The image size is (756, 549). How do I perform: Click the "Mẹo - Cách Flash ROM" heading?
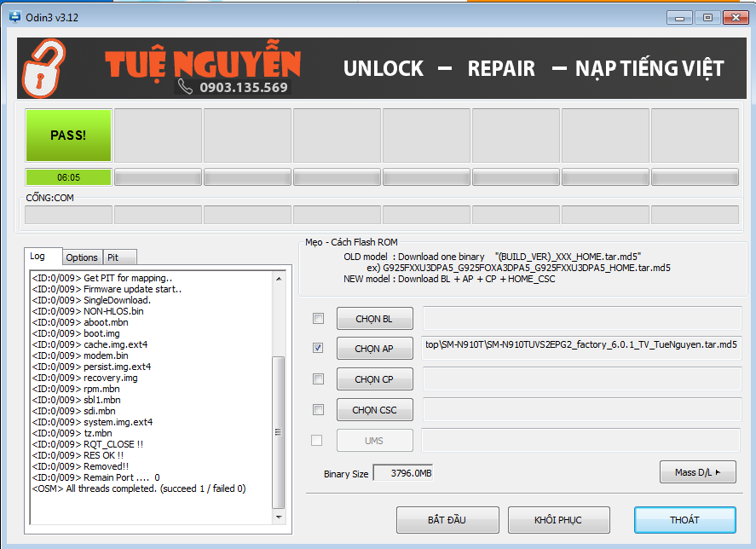click(351, 242)
